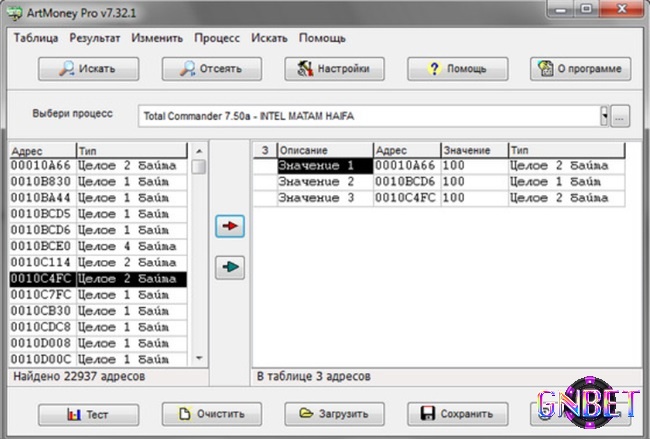The image size is (650, 439).
Task: Click Значение 1 description cell
Action: 325,166
